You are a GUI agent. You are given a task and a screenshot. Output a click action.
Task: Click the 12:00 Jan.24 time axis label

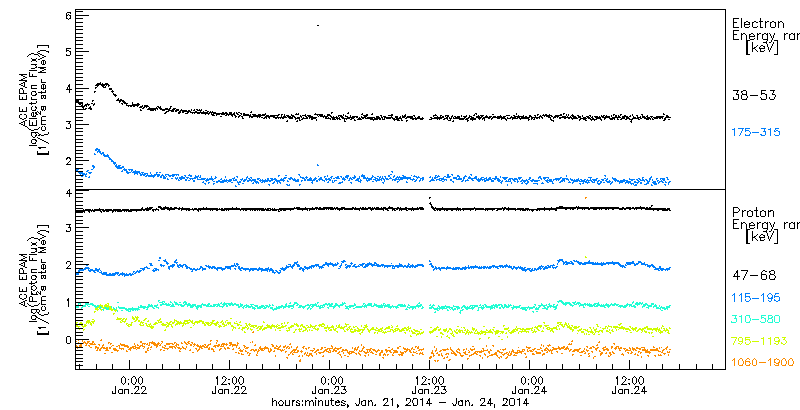click(x=630, y=385)
